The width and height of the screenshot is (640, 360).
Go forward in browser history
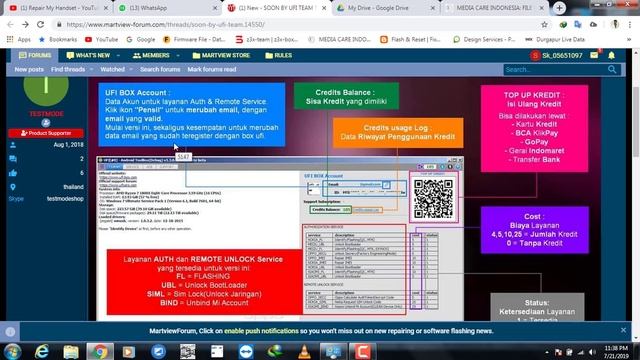click(x=25, y=24)
